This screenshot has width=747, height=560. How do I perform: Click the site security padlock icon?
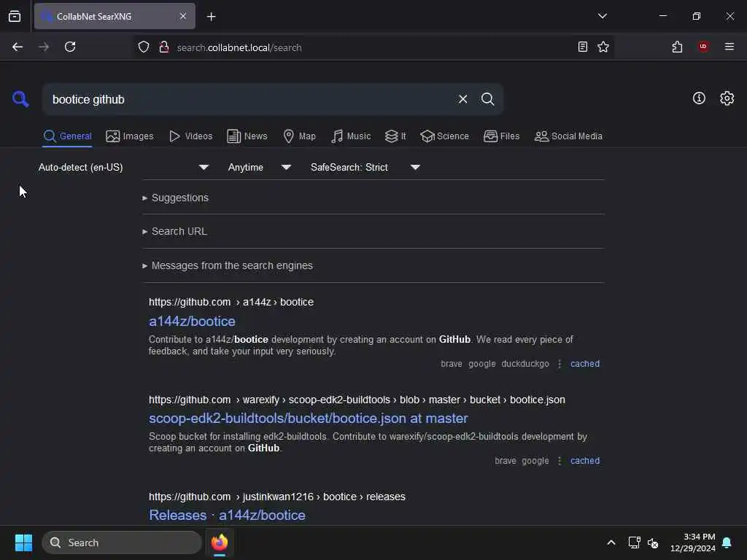(x=164, y=47)
